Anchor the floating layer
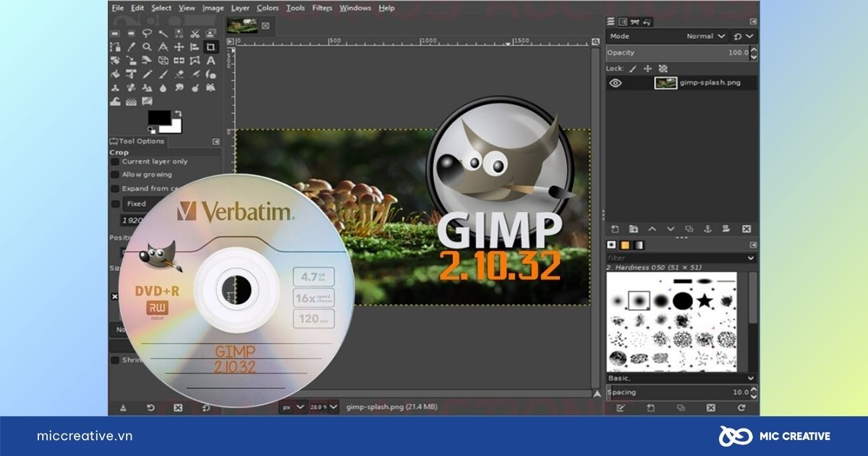The width and height of the screenshot is (868, 456). point(707,229)
